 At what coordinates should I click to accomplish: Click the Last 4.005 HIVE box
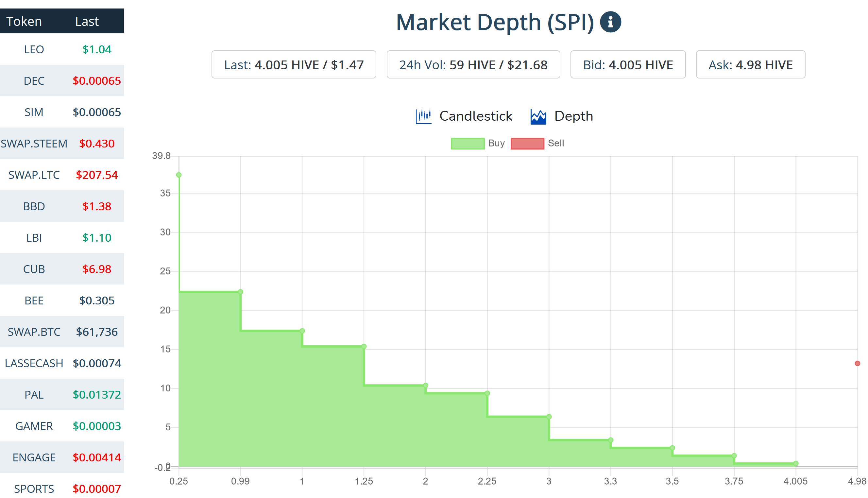(x=293, y=65)
